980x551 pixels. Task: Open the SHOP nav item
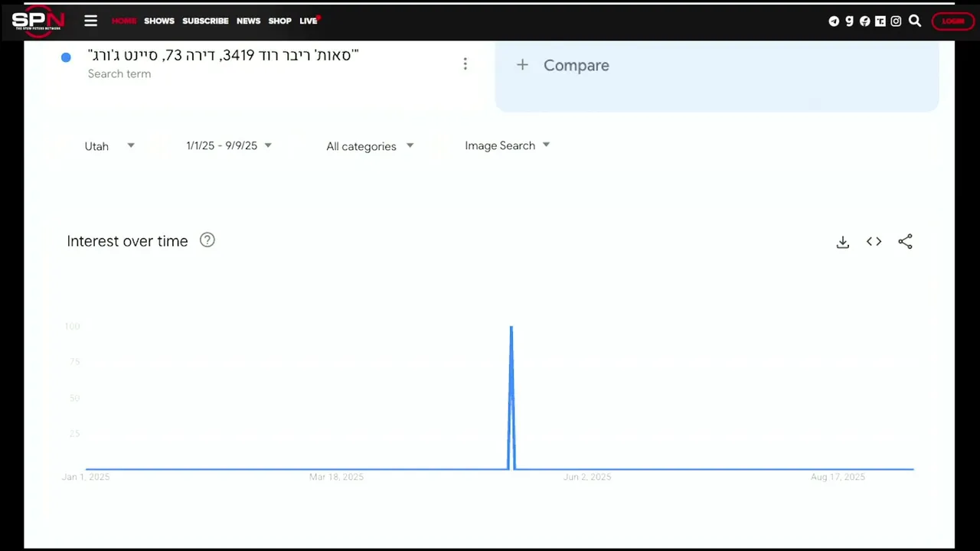279,21
